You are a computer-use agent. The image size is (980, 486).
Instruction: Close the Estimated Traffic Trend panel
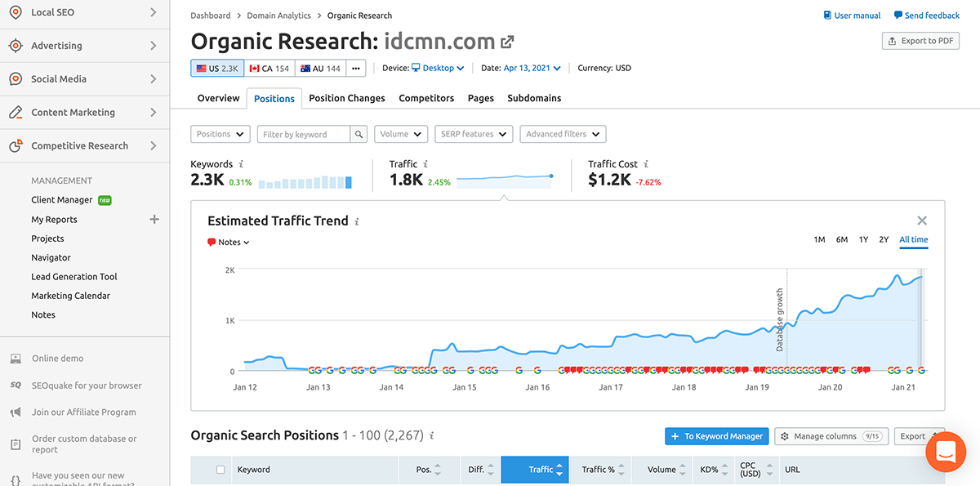(x=922, y=221)
